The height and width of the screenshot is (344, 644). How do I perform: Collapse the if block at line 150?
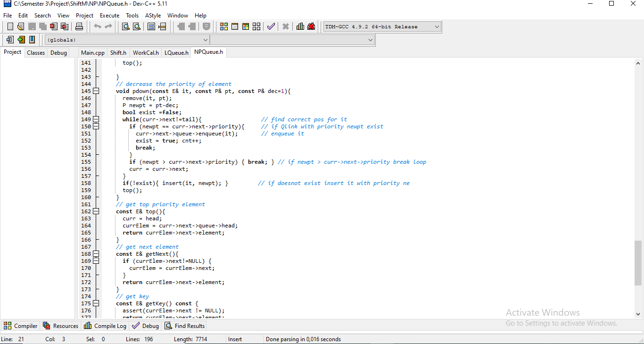[x=96, y=126]
